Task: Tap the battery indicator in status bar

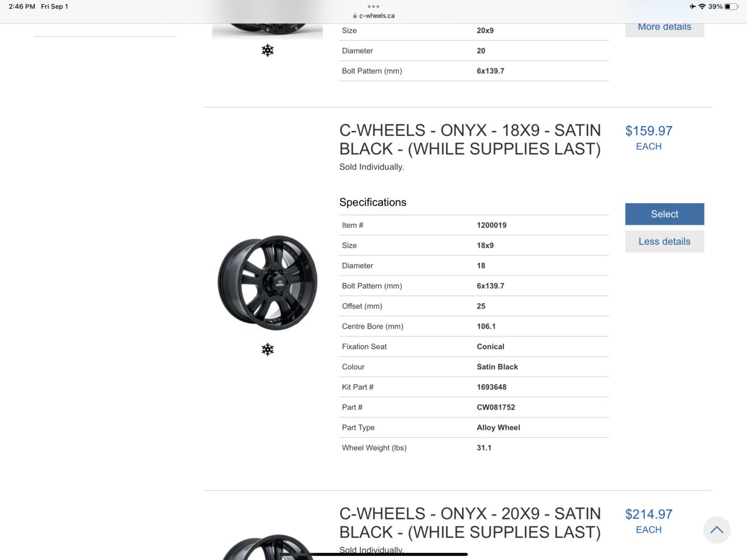Action: click(x=731, y=6)
